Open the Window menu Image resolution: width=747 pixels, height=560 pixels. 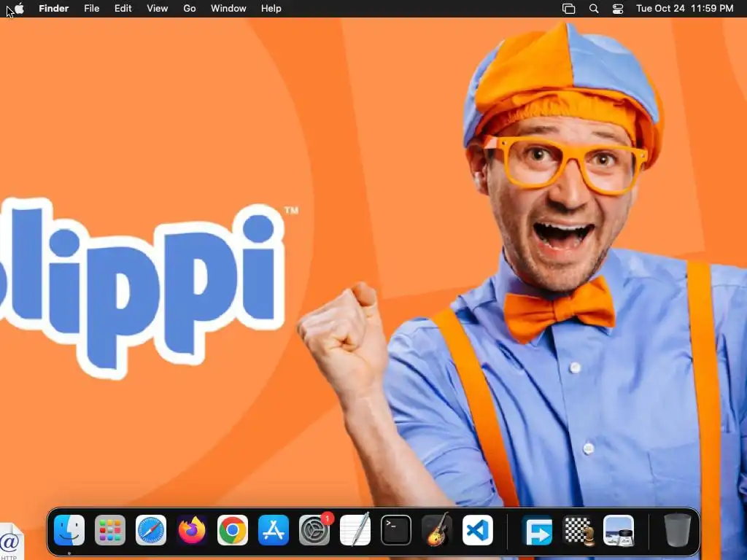pyautogui.click(x=228, y=9)
